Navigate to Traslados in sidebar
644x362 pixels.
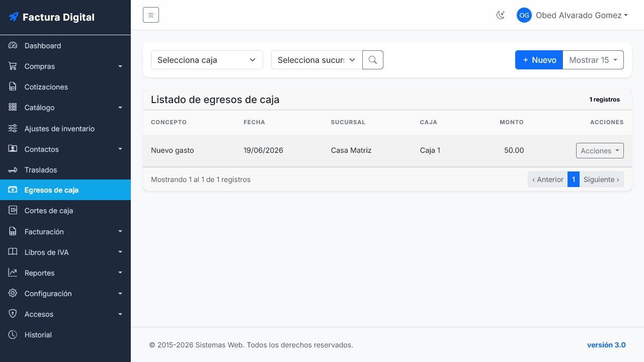tap(65, 170)
